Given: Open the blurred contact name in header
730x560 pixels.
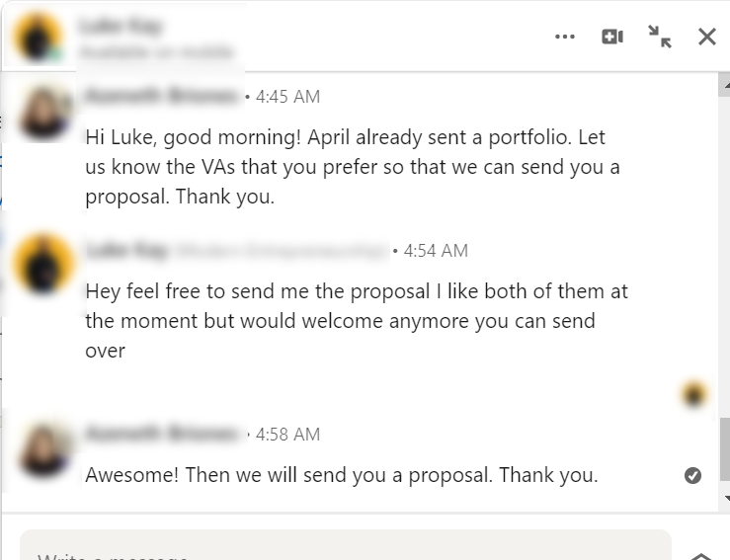Looking at the screenshot, I should click(122, 26).
